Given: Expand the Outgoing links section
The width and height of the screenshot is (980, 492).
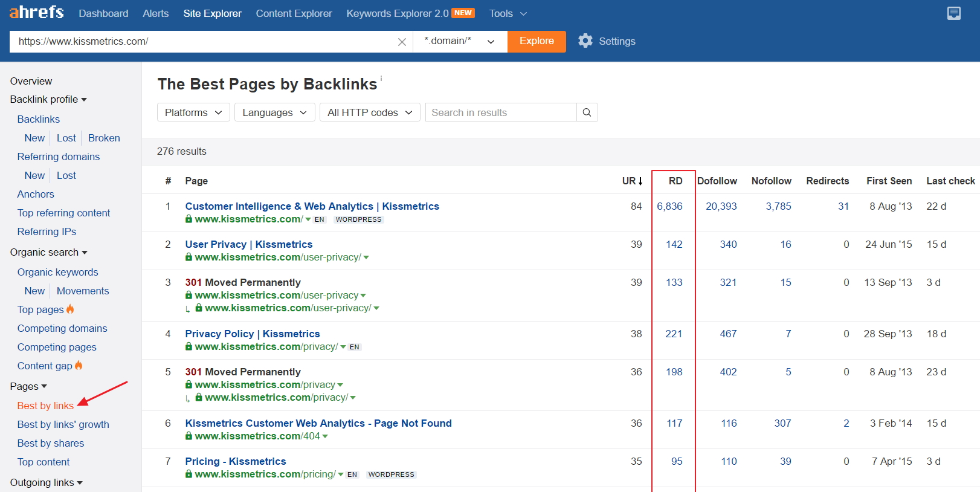Looking at the screenshot, I should tap(46, 482).
